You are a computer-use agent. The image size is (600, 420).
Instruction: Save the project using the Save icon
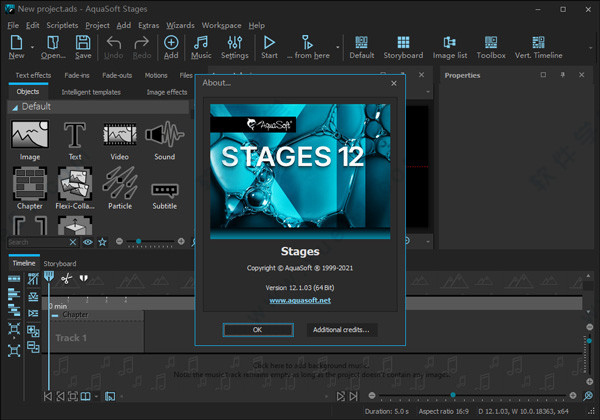click(83, 42)
